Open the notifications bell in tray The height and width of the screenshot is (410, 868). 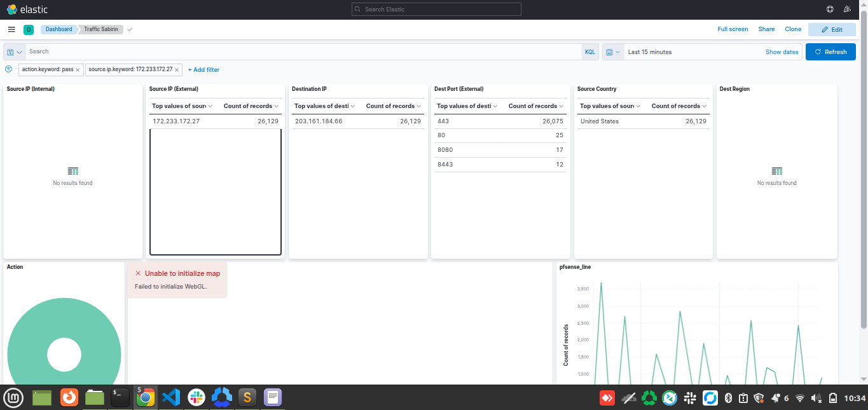coord(776,399)
